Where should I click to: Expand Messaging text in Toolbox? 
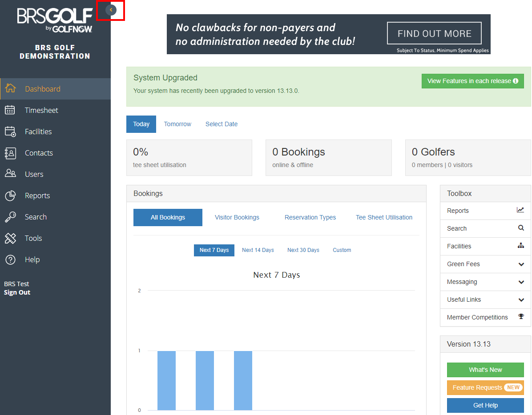coord(462,282)
